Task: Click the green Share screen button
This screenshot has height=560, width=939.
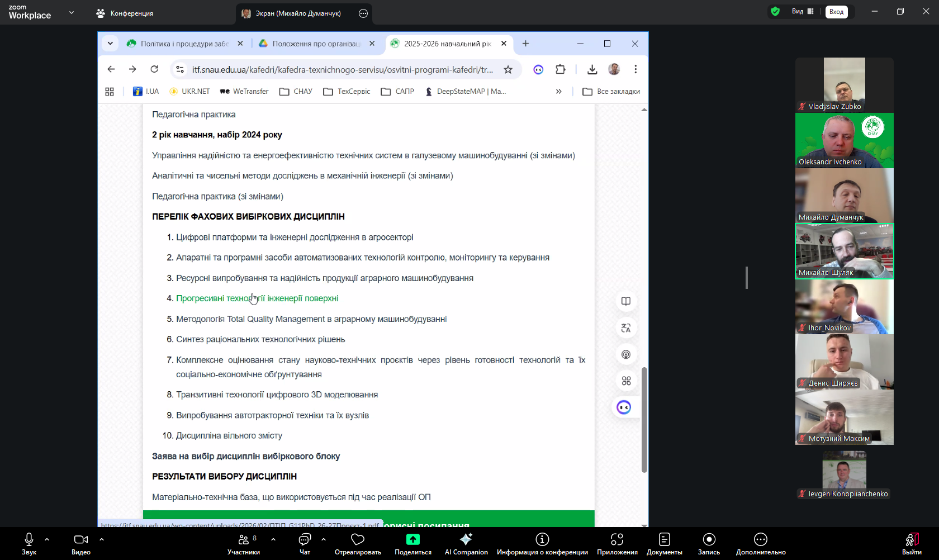Action: [x=412, y=543]
